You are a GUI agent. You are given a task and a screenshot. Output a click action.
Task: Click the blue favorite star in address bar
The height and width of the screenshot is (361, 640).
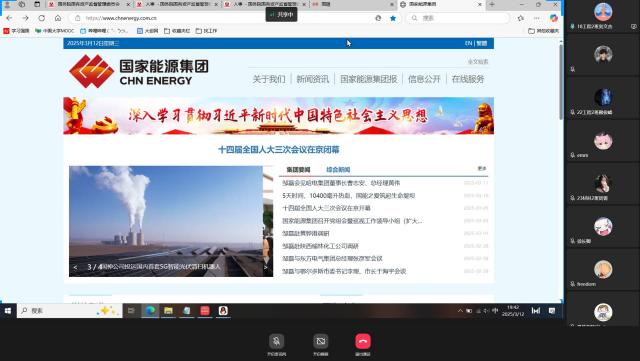point(393,18)
